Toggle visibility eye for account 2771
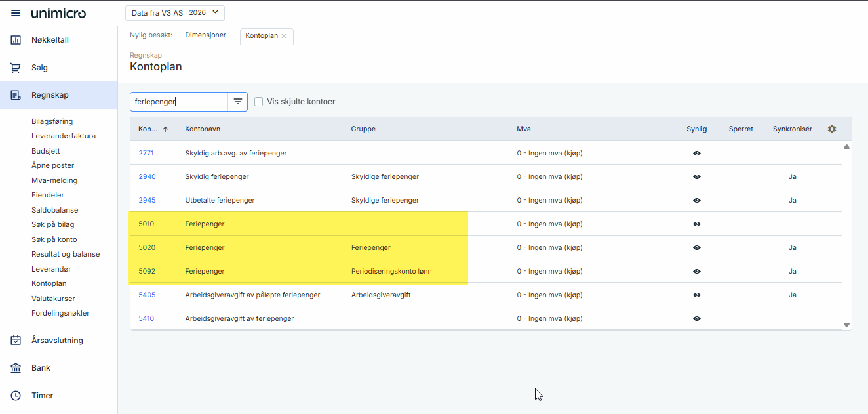This screenshot has width=868, height=414. tap(696, 153)
